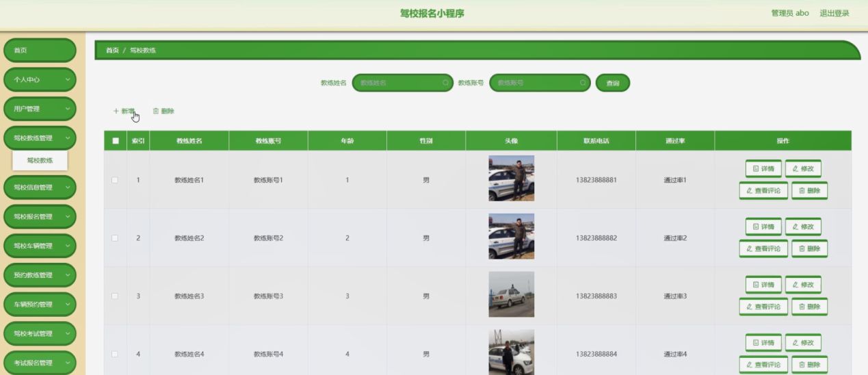This screenshot has width=868, height=375.
Task: Click the 驾校报名小程序 page title
Action: [x=432, y=13]
